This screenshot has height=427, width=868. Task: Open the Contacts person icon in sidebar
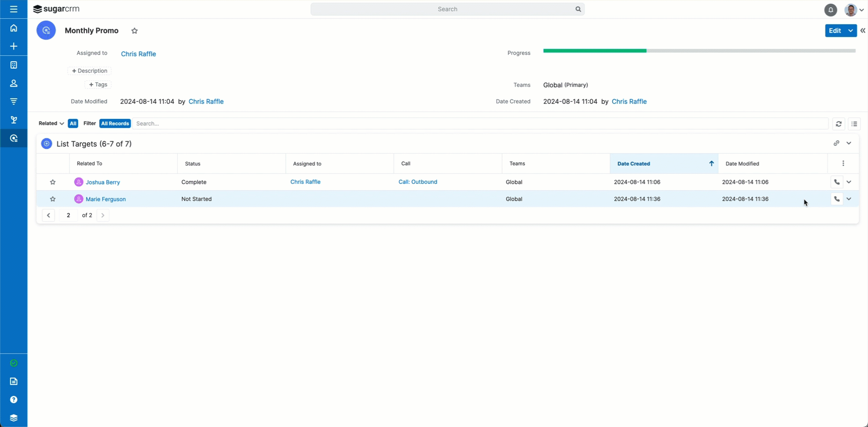coord(14,83)
